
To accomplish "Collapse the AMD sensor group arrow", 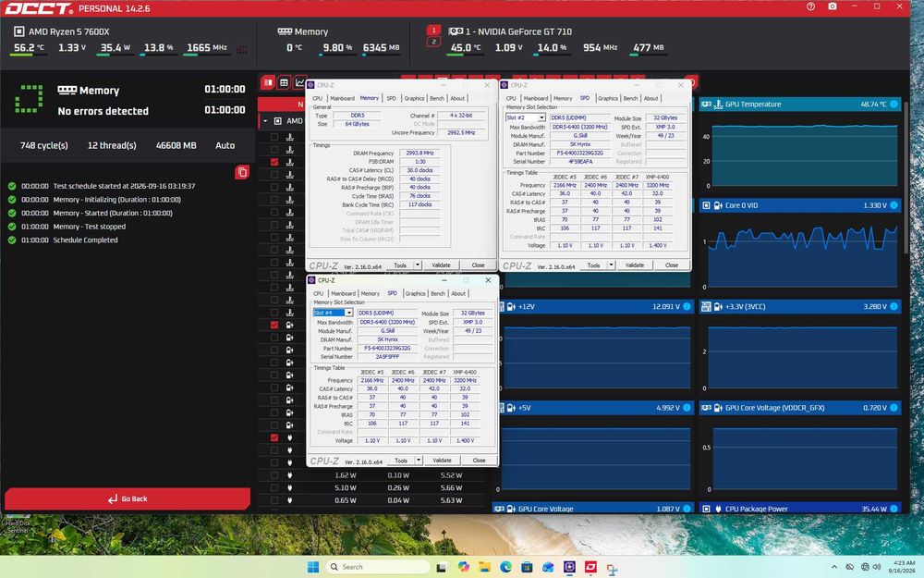I will (265, 121).
